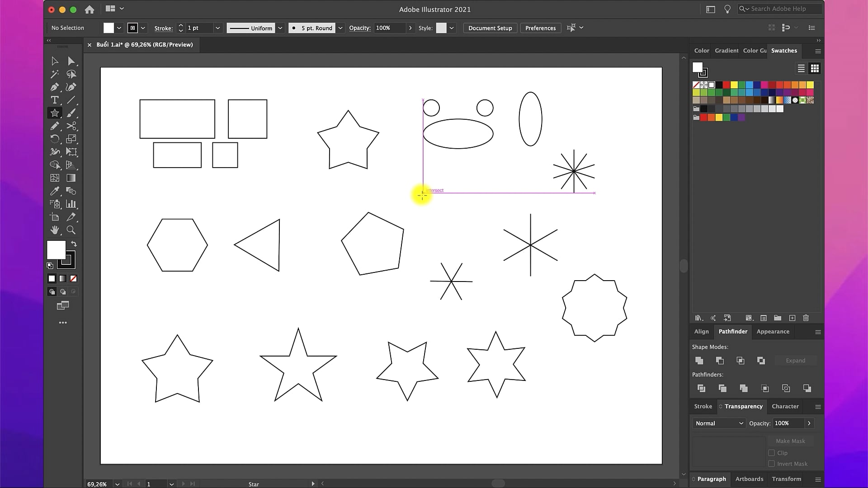
Task: Toggle the Invert Mask checkbox
Action: pos(771,464)
